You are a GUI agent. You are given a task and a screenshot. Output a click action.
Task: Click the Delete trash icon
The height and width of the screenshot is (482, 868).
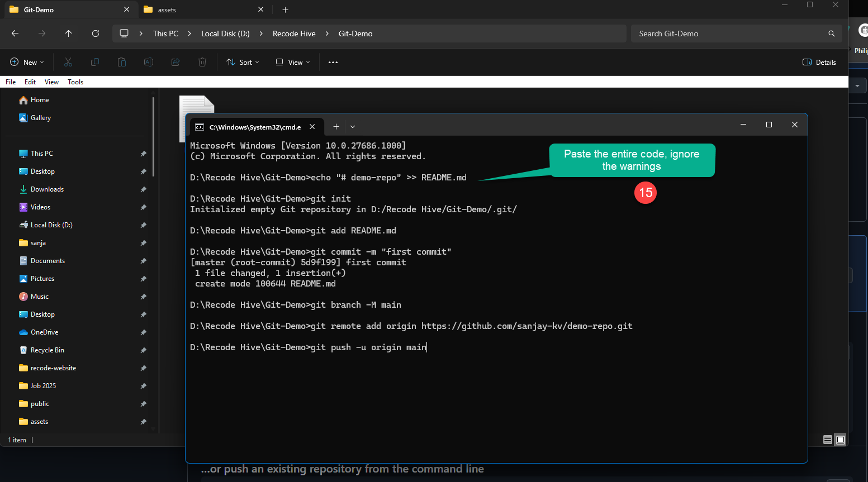(202, 62)
